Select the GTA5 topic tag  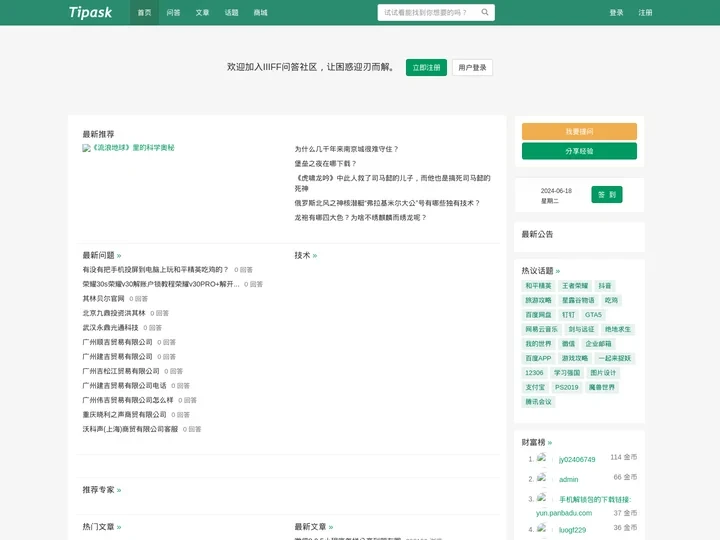593,315
